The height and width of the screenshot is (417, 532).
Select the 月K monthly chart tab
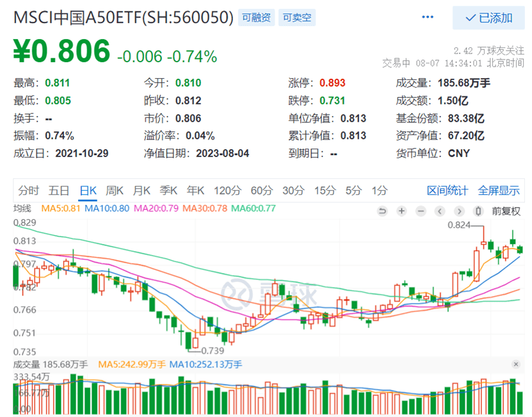pos(141,190)
